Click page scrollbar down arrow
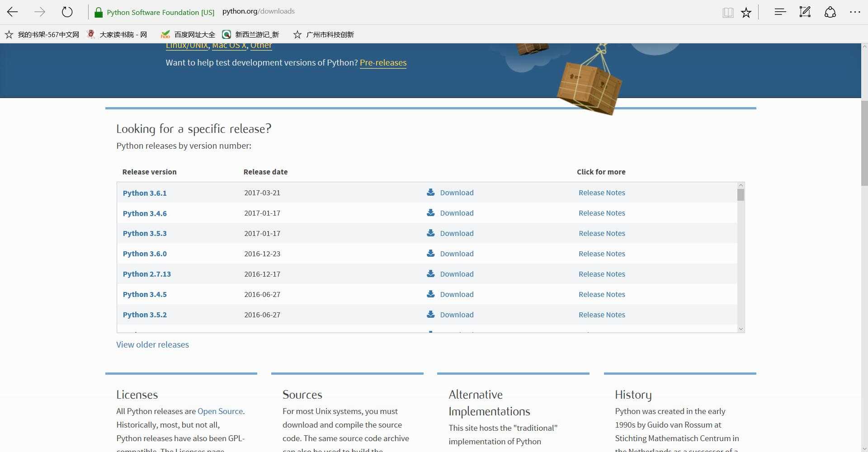 click(x=864, y=448)
